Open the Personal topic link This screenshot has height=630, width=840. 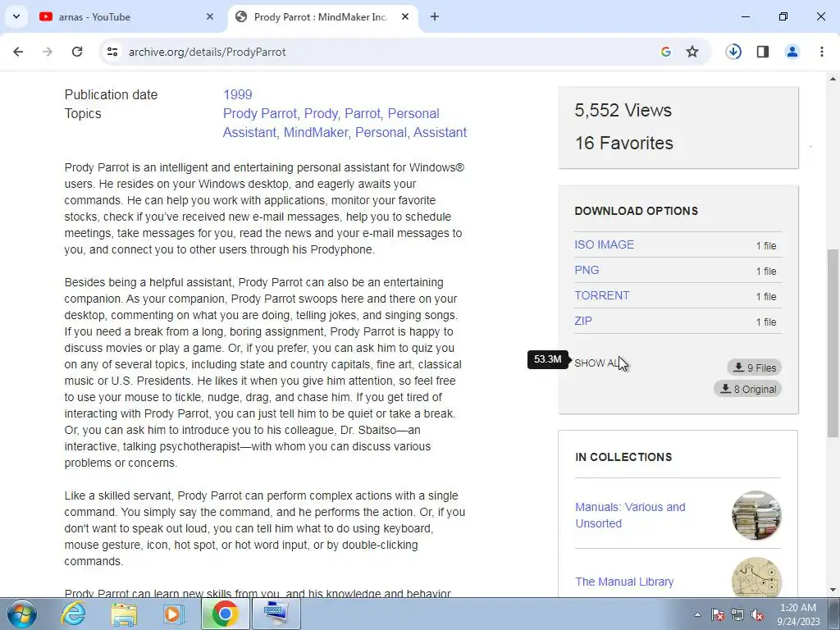[x=381, y=132]
